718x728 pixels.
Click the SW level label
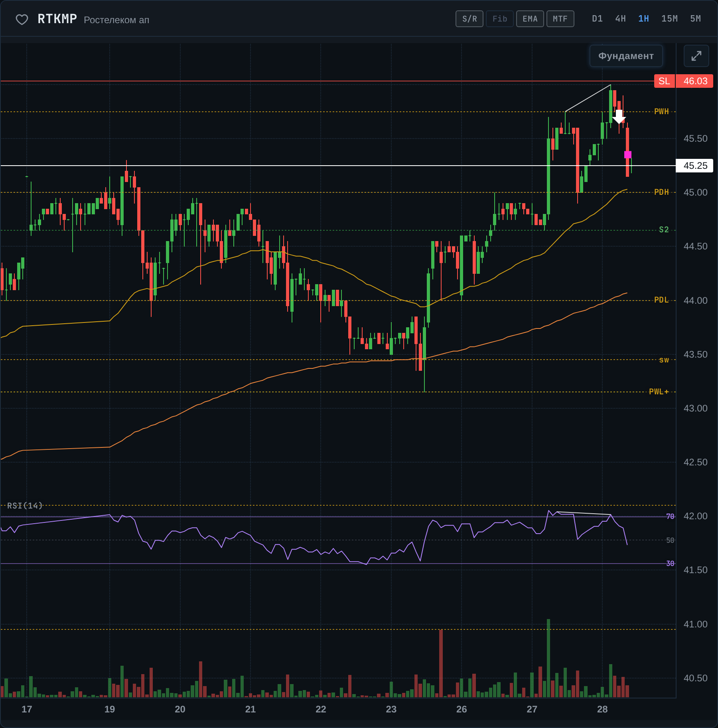point(664,360)
